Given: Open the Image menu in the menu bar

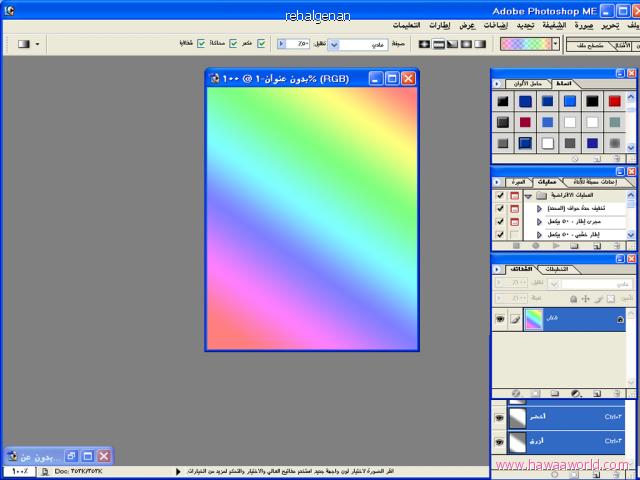Looking at the screenshot, I should click(x=583, y=25).
